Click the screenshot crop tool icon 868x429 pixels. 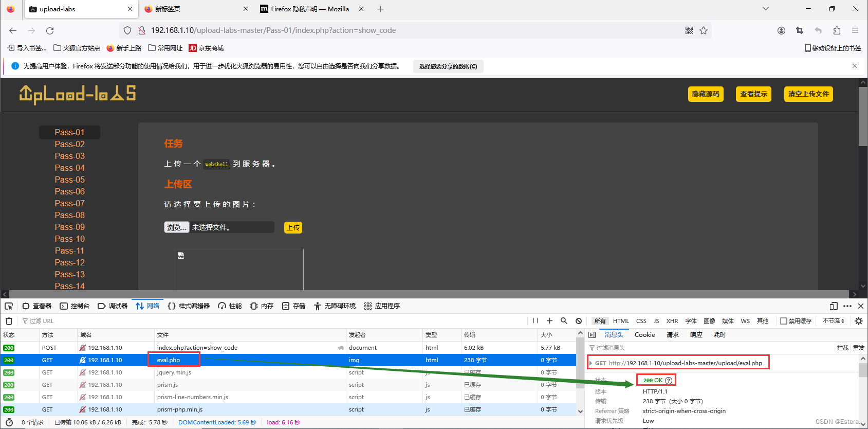click(800, 30)
